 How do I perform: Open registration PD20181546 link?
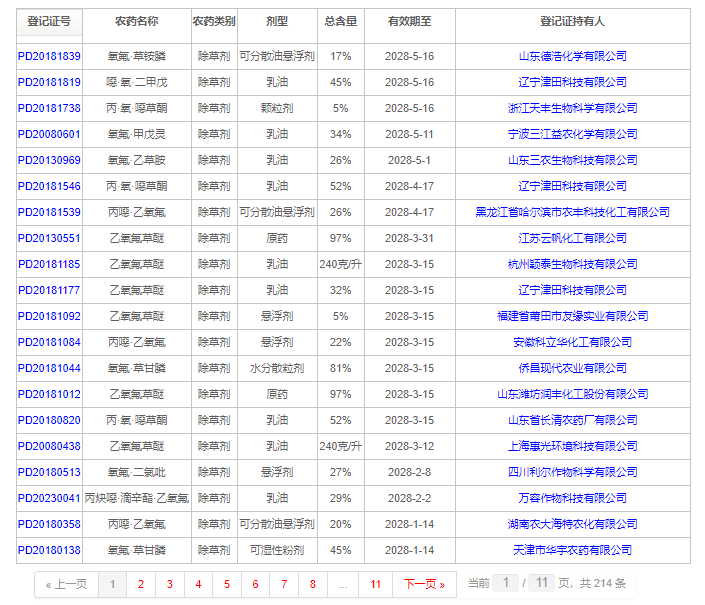(49, 186)
